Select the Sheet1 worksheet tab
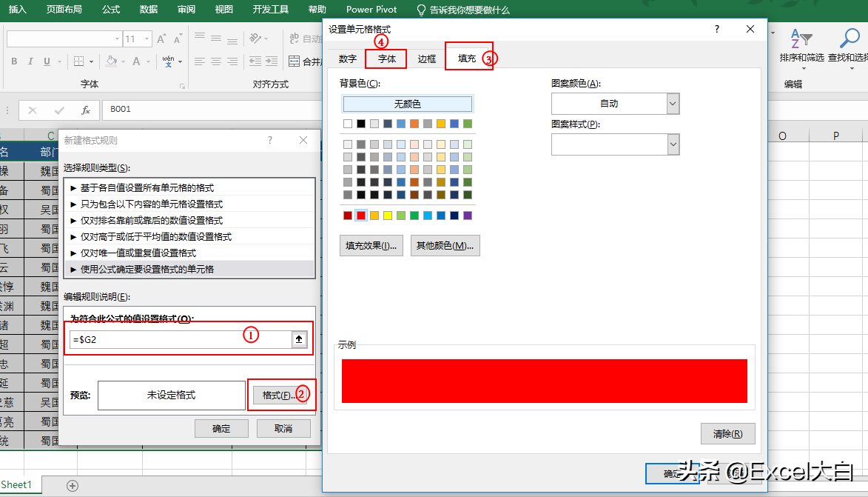 (x=16, y=485)
